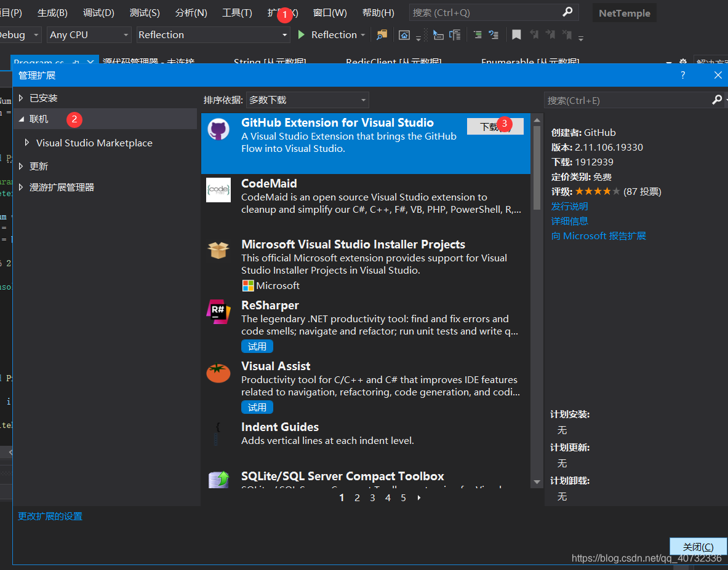This screenshot has width=728, height=570.
Task: Click the ReSharper R# icon
Action: 218,311
